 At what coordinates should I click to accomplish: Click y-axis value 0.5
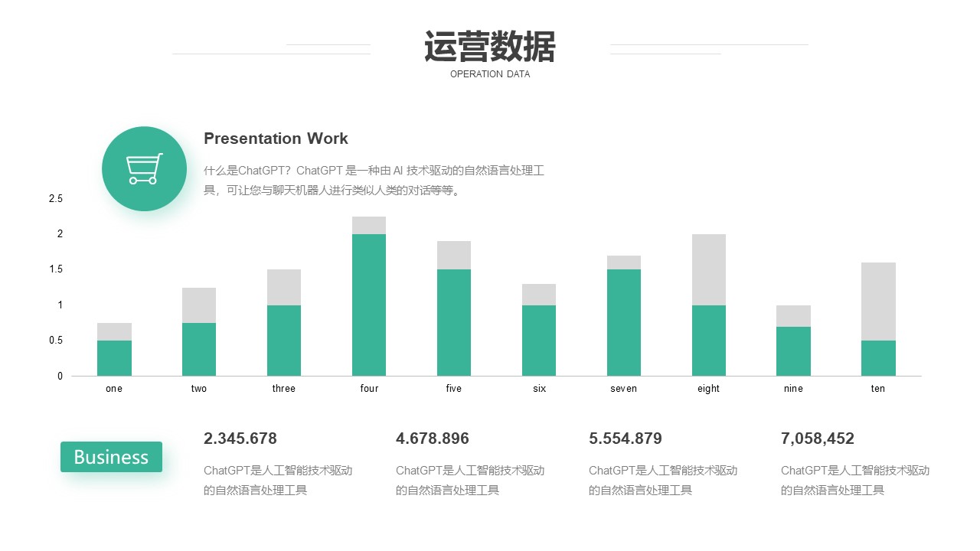point(56,341)
